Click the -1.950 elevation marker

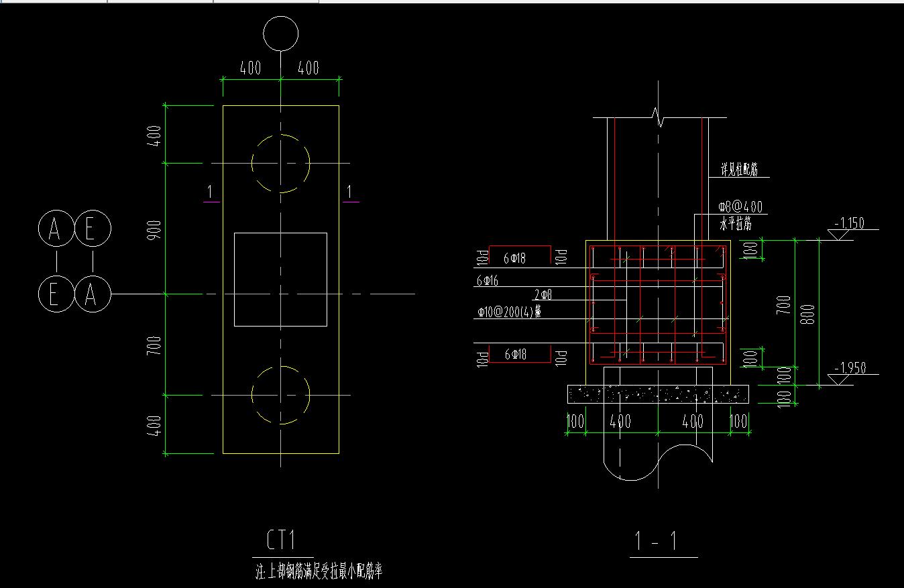click(x=850, y=368)
